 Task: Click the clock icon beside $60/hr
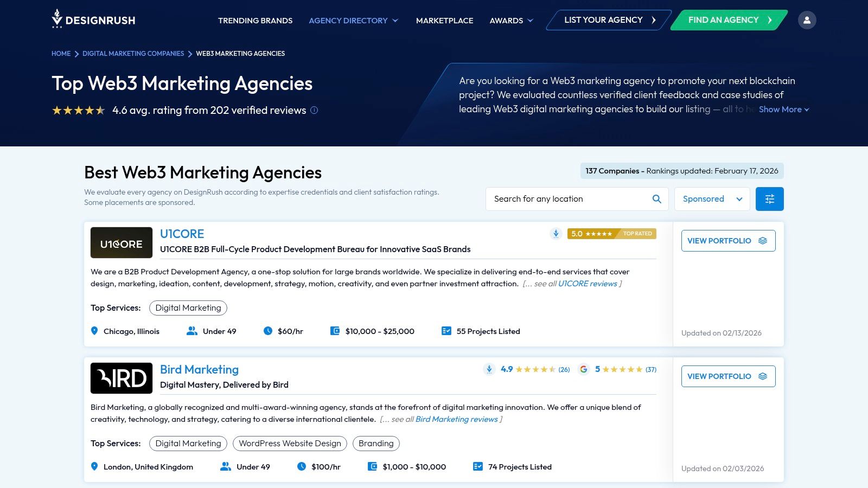(268, 331)
